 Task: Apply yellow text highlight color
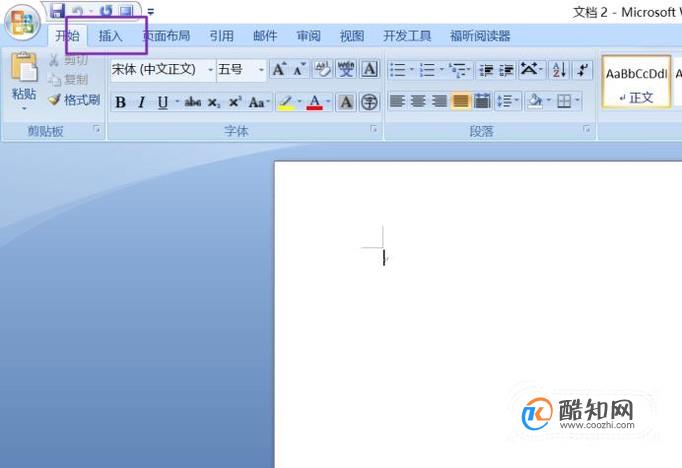286,103
